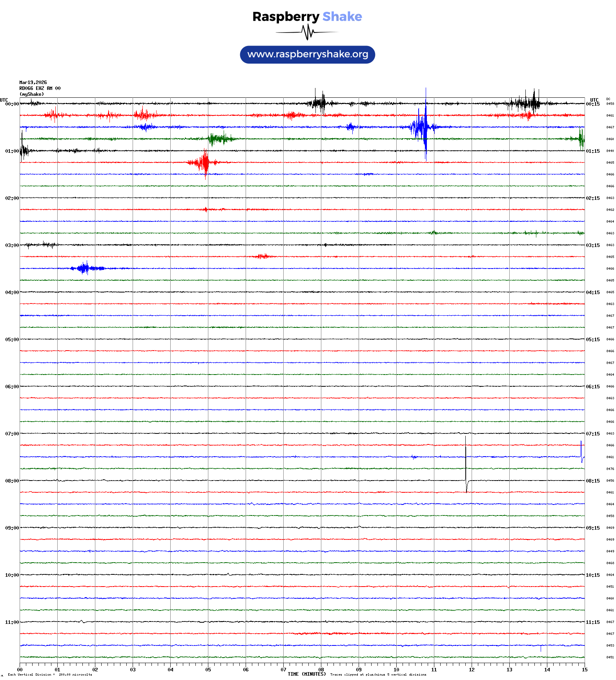Click the (myShake) label
The height and width of the screenshot is (680, 616).
32,94
